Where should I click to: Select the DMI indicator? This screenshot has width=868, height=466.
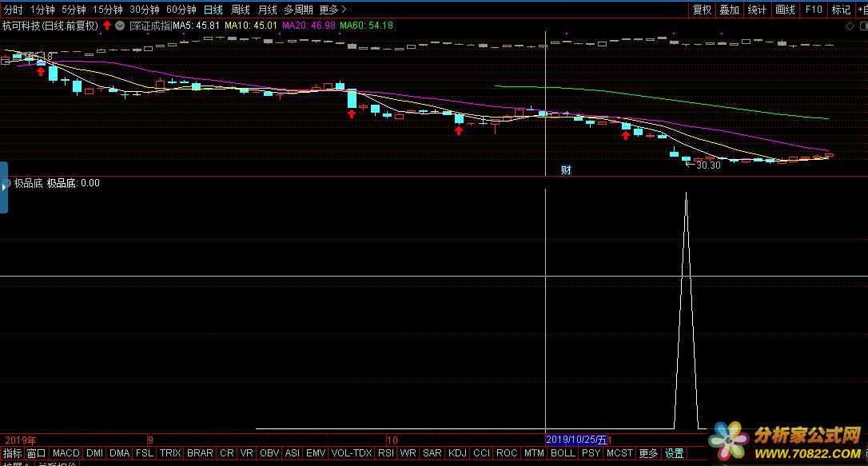pyautogui.click(x=94, y=453)
